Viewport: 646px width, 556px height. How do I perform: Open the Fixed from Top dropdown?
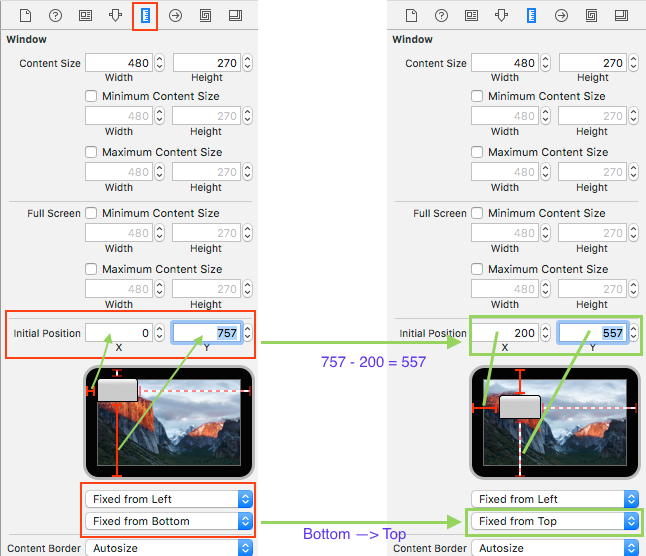[553, 521]
